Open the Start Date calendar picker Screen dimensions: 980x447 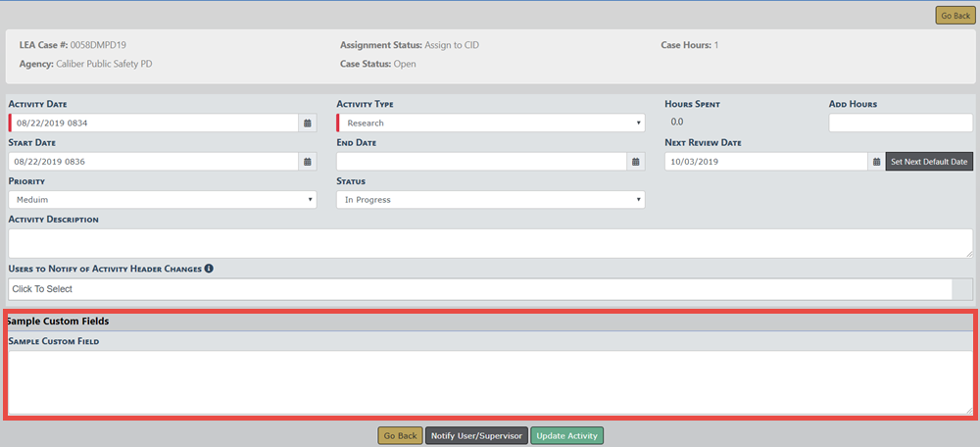coord(308,162)
